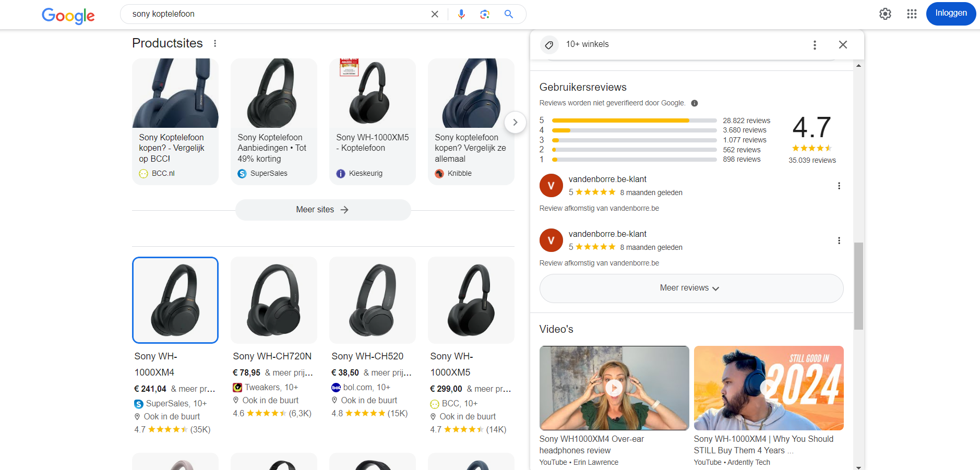This screenshot has width=980, height=470.
Task: Click the Tweakers store icon under WH-CH720N
Action: tap(237, 388)
